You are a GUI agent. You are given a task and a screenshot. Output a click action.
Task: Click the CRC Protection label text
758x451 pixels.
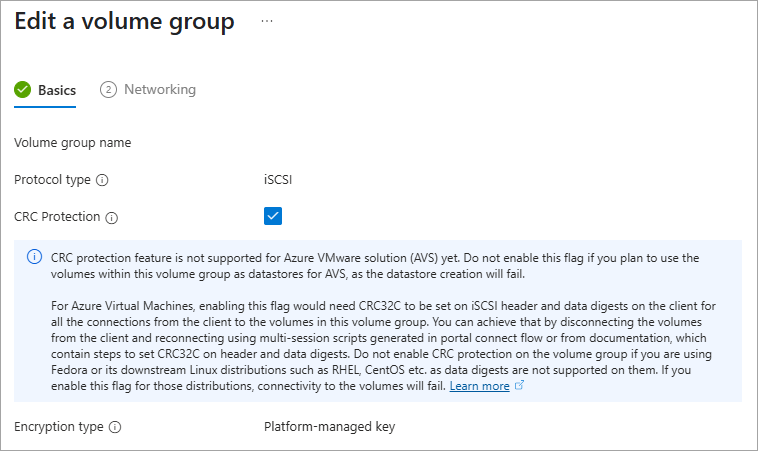coord(57,217)
